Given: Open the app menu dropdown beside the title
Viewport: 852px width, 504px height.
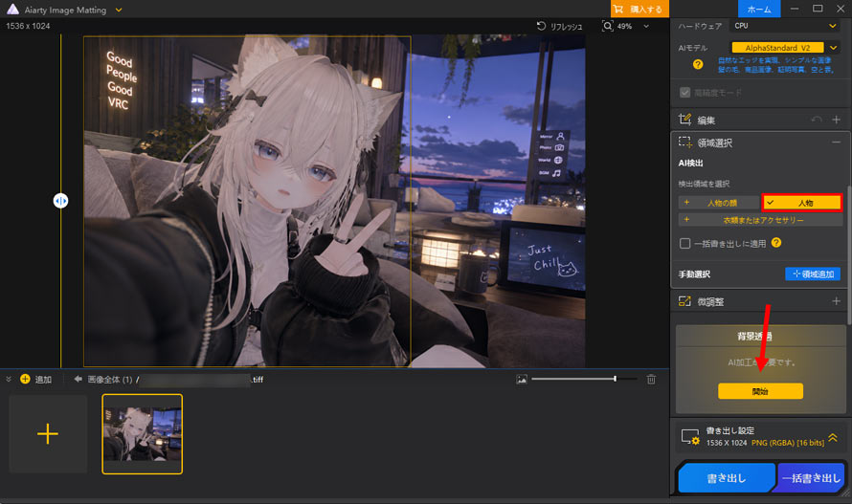Looking at the screenshot, I should pyautogui.click(x=119, y=10).
